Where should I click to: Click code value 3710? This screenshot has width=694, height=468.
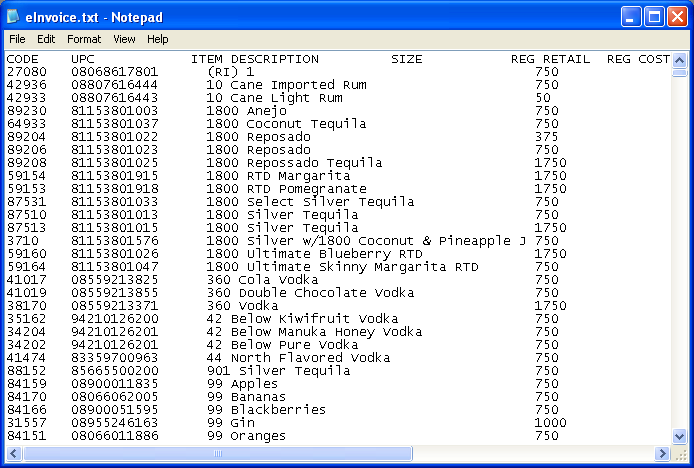point(23,241)
